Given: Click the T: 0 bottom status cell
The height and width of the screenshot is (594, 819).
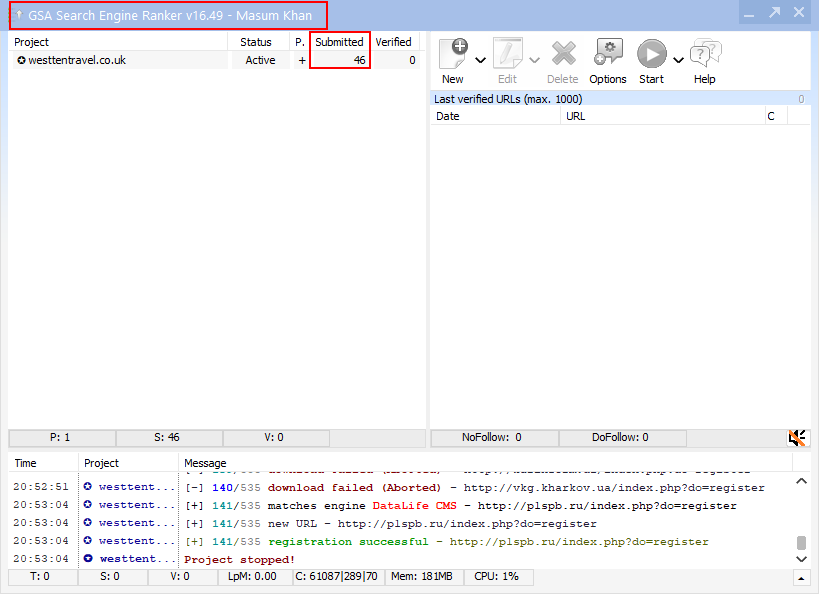Looking at the screenshot, I should (43, 577).
